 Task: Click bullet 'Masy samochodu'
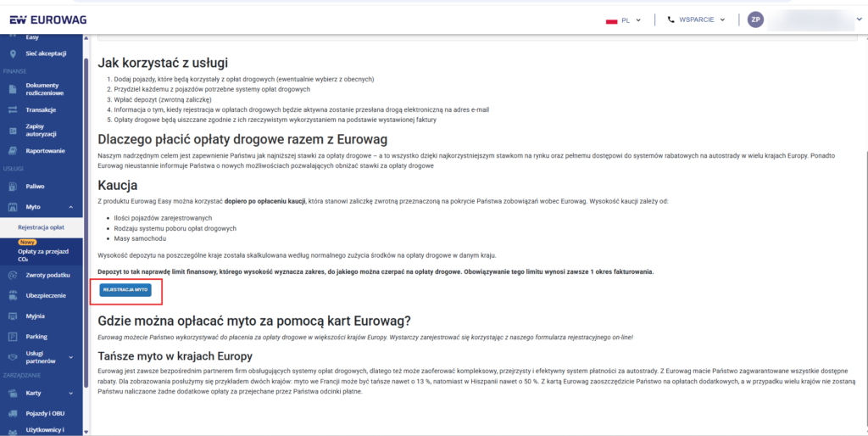pos(140,238)
